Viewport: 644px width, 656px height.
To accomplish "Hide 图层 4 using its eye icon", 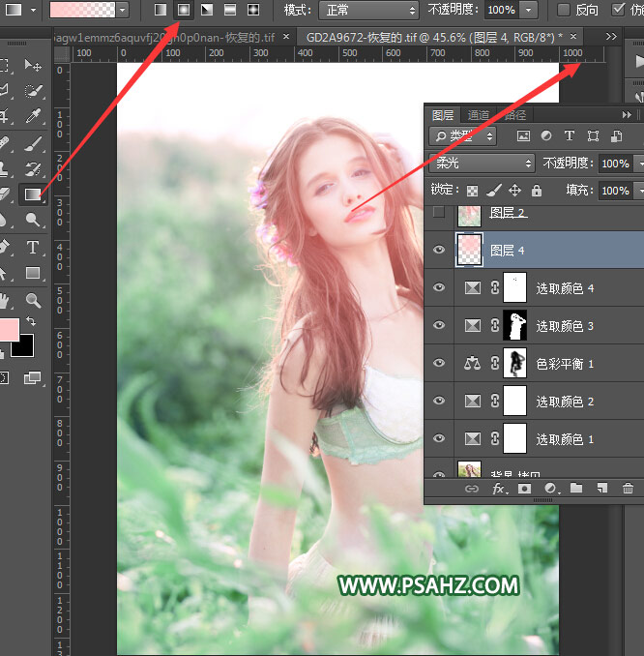I will coord(439,250).
